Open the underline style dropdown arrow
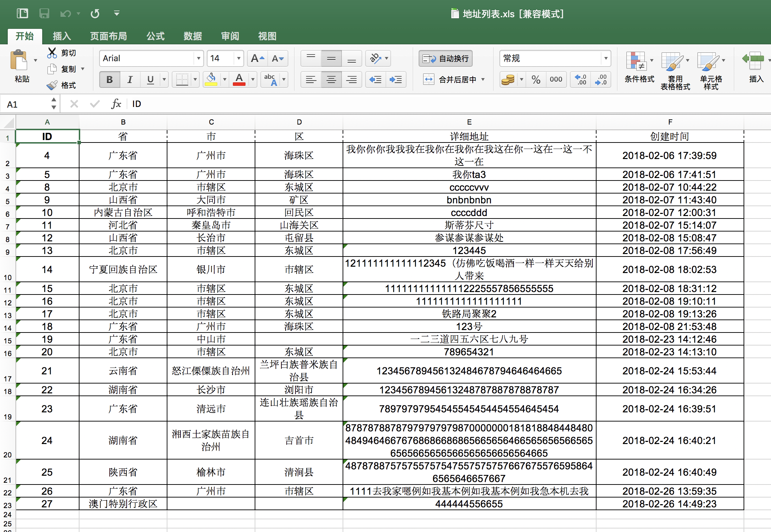Image resolution: width=771 pixels, height=532 pixels. (x=164, y=80)
